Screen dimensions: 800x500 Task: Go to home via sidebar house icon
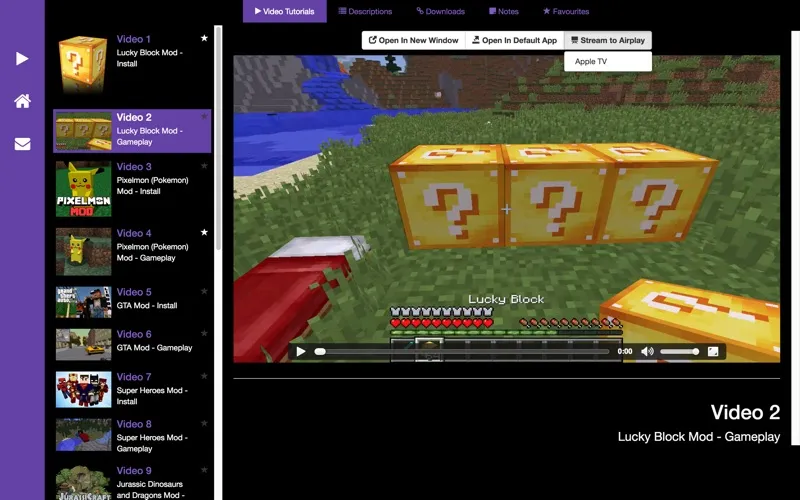pos(22,101)
